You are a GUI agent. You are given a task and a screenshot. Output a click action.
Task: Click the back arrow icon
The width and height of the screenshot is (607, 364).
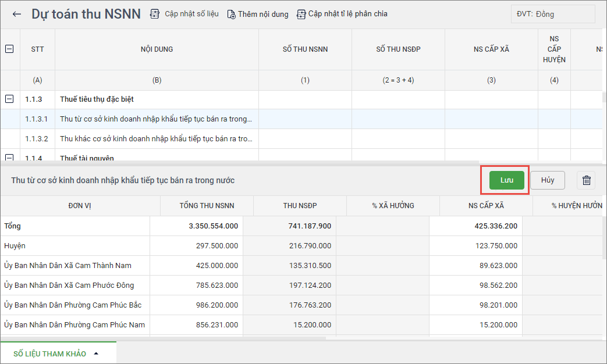[17, 14]
